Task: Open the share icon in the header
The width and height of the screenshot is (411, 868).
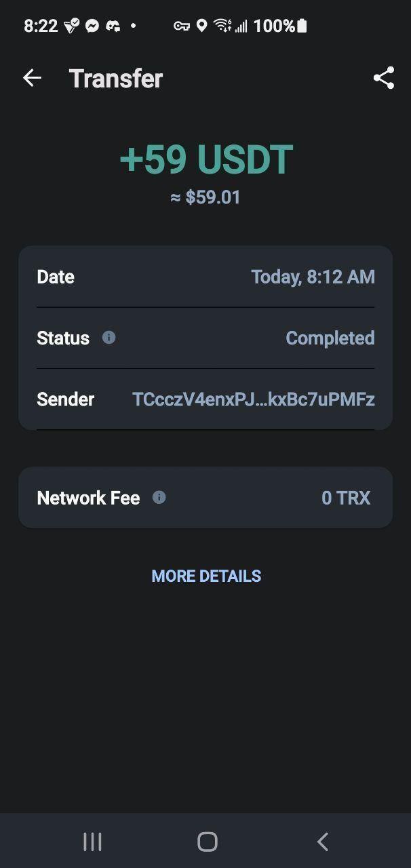Action: click(384, 78)
